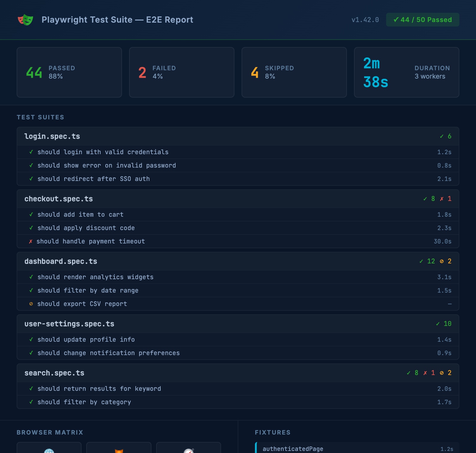Click the skipped indicator in search.spec.ts summary
The width and height of the screenshot is (476, 453).
441,373
